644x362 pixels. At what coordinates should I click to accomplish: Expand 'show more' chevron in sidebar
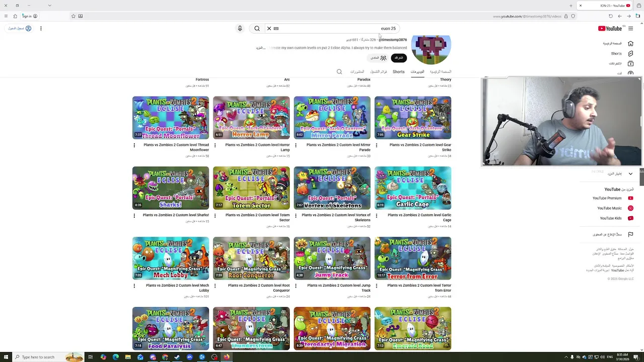pyautogui.click(x=630, y=173)
